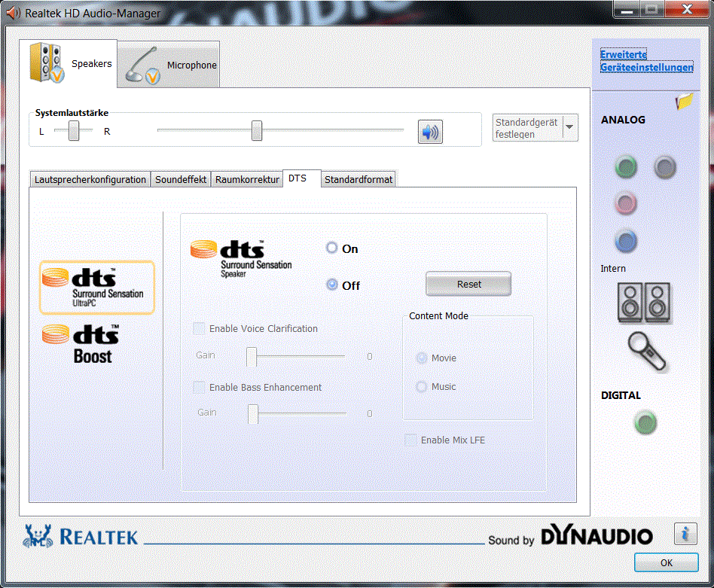
Task: Enable Mix LFE checkbox
Action: click(410, 440)
